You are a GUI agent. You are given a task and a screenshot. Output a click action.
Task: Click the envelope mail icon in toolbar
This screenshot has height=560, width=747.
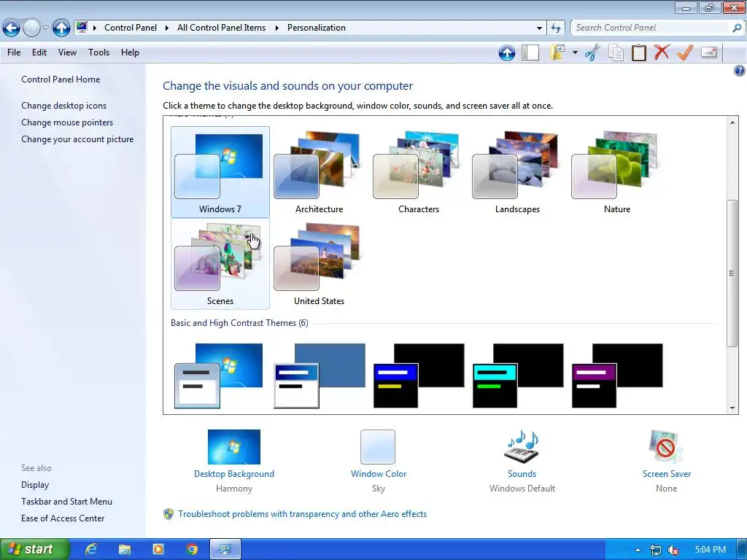(709, 52)
